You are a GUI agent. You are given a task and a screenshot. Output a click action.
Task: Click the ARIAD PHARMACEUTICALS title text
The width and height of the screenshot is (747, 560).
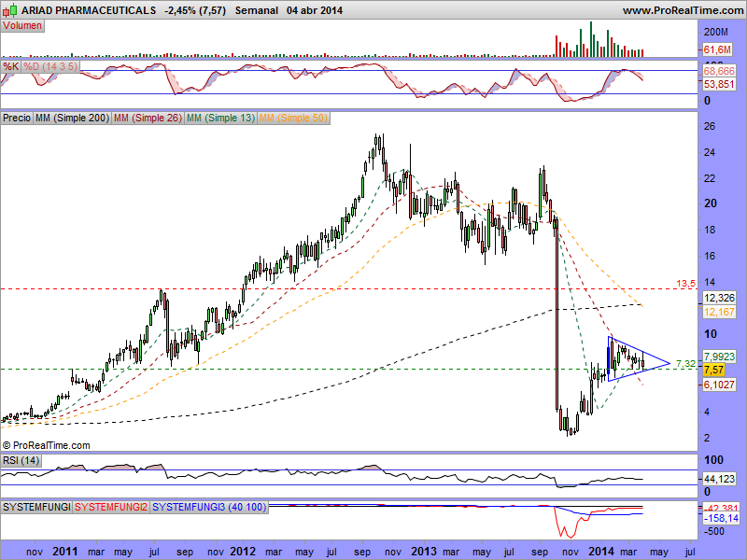(89, 10)
